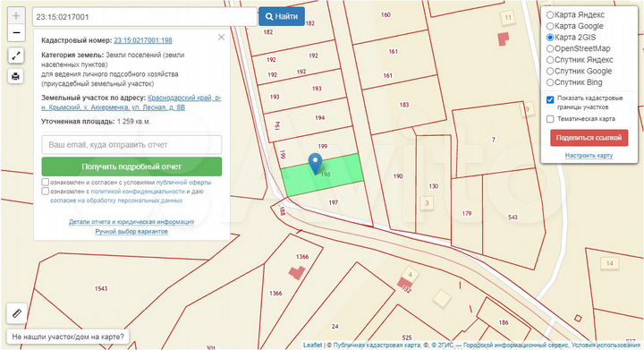The height and width of the screenshot is (350, 644).
Task: Print the map using printer icon
Action: (15, 76)
